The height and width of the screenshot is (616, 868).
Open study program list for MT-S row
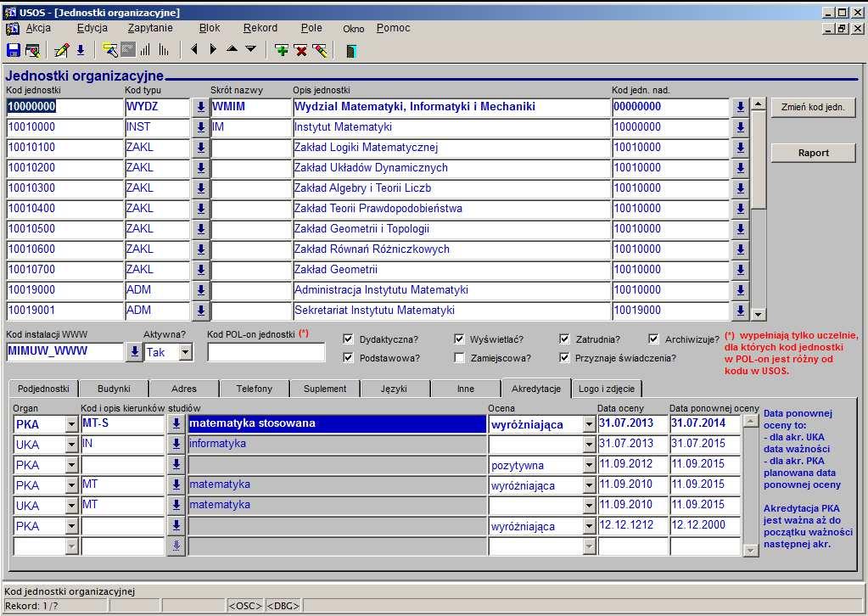pyautogui.click(x=176, y=424)
